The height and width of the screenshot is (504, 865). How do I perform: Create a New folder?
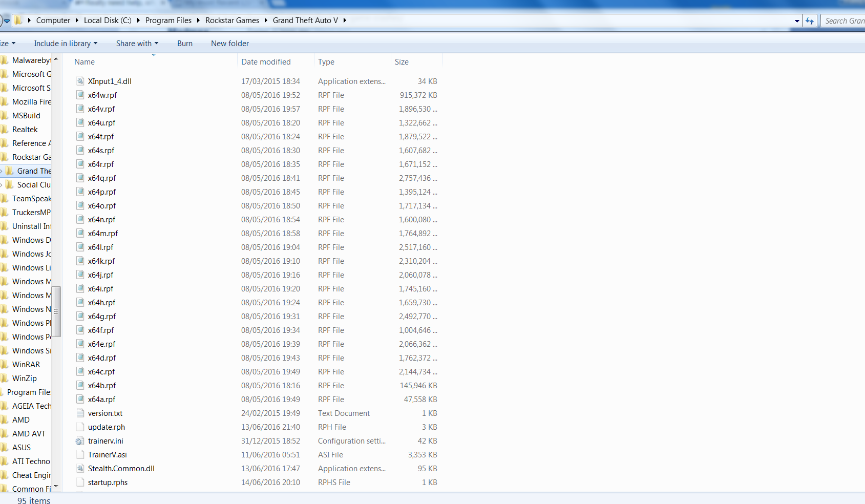click(230, 44)
